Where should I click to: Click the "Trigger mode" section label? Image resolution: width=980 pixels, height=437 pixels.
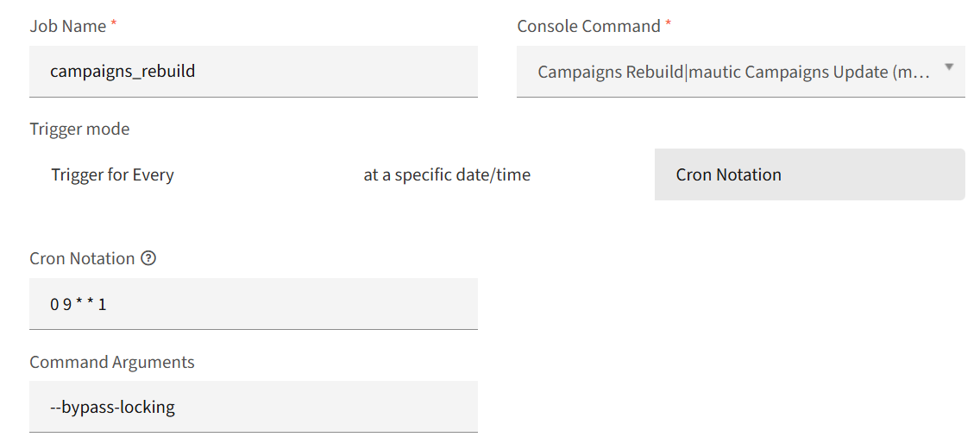pos(79,130)
